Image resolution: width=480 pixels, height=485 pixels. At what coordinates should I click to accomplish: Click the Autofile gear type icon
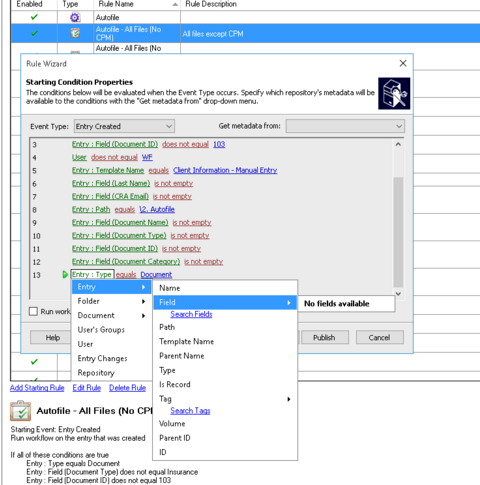tap(75, 17)
